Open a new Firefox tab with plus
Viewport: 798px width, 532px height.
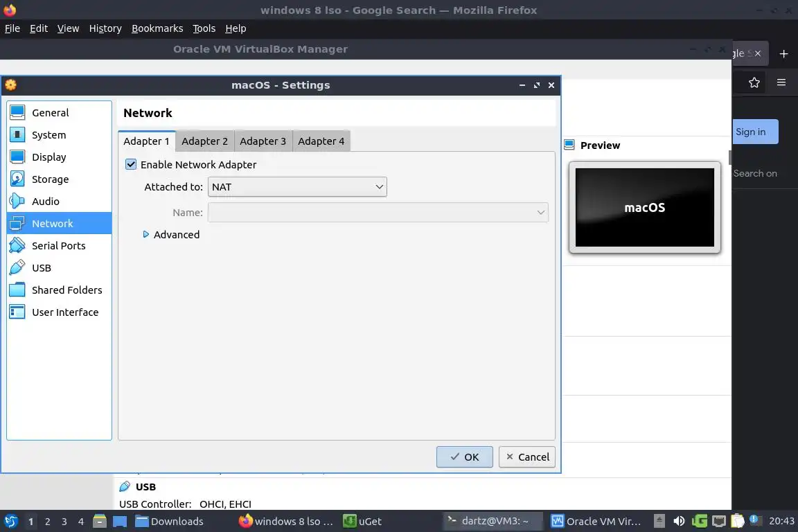point(783,53)
